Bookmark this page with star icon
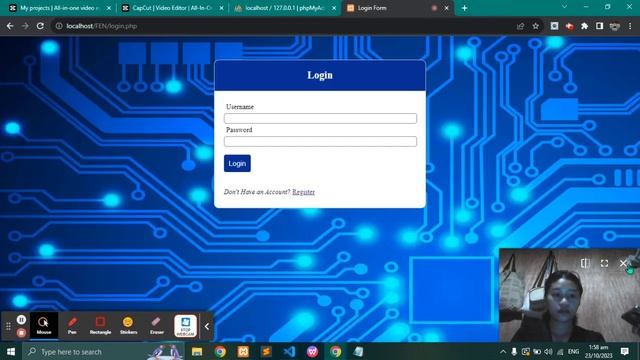Screen dimensions: 640x360 click(536, 26)
